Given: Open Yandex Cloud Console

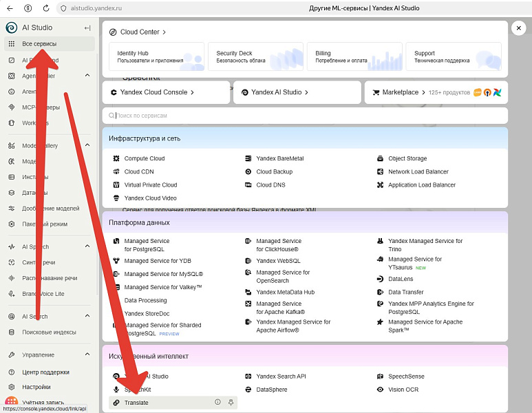Looking at the screenshot, I should coord(166,92).
